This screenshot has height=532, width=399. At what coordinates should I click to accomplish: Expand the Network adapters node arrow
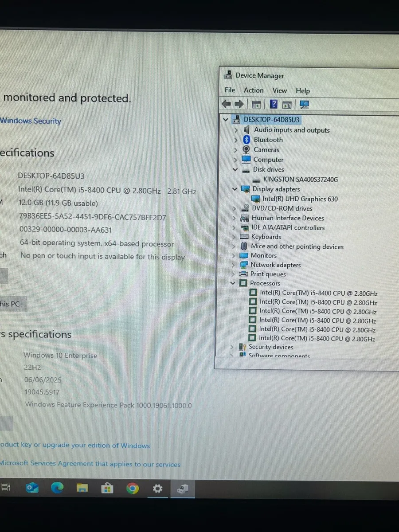click(233, 265)
